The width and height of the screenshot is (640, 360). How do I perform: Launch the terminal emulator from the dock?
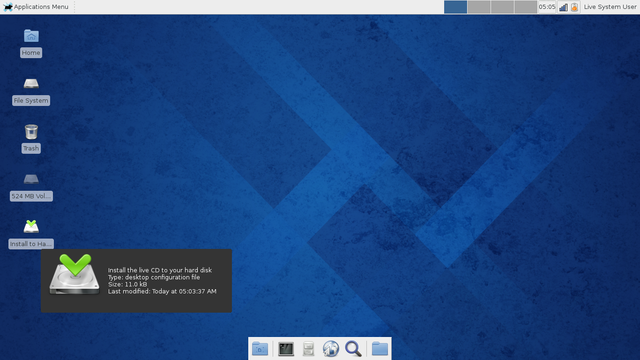point(286,349)
